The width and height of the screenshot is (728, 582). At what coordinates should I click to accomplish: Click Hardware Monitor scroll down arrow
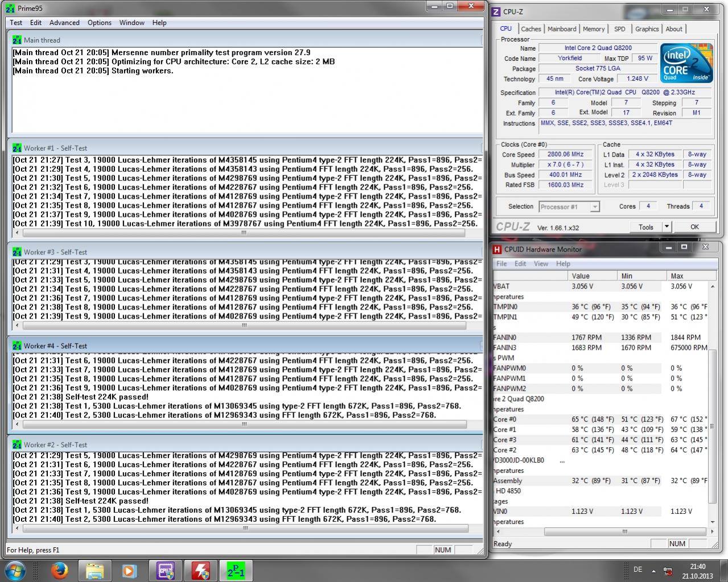712,522
